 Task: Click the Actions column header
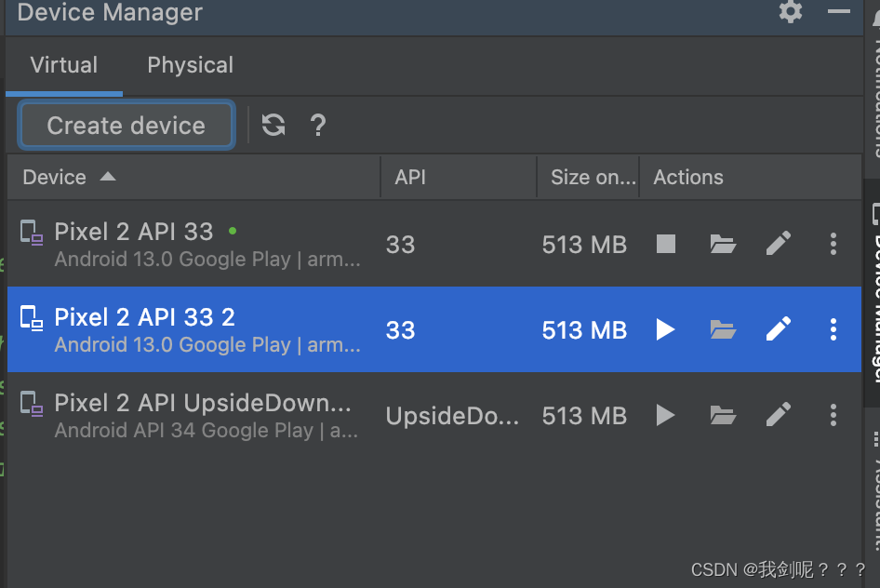(750, 178)
